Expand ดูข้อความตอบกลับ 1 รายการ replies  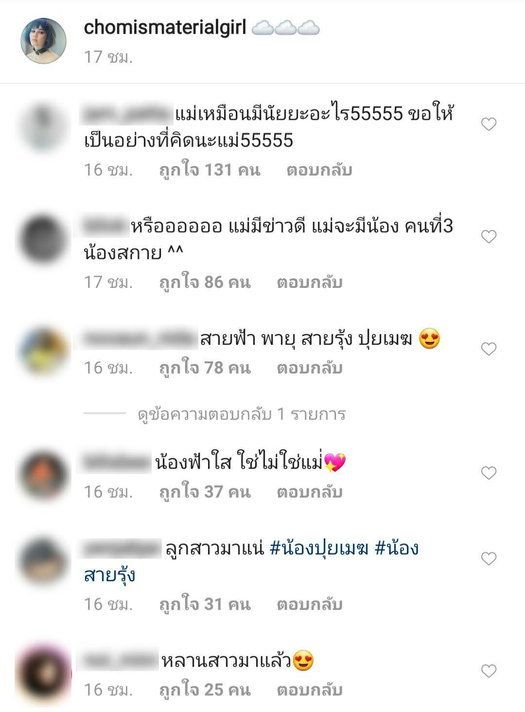pos(242,414)
